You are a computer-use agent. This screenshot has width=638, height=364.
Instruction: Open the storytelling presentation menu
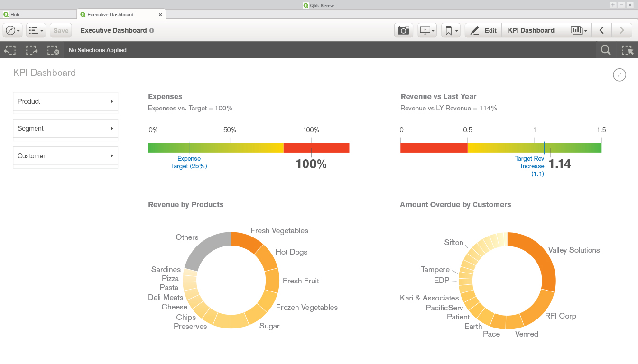(427, 30)
